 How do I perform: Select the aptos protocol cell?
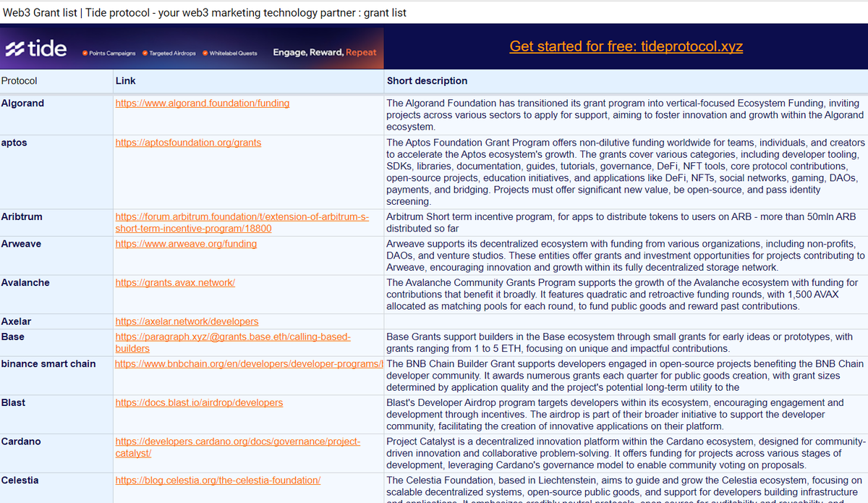[56, 172]
